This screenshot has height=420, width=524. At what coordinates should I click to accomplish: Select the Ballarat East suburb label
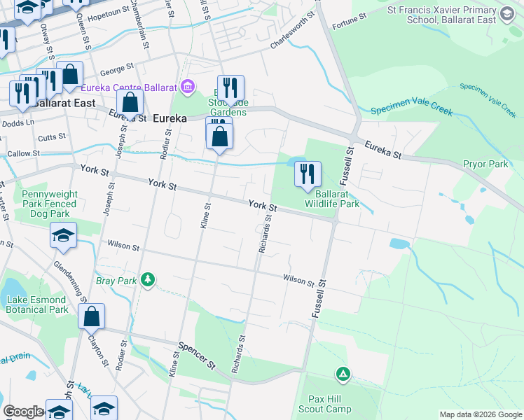(65, 103)
